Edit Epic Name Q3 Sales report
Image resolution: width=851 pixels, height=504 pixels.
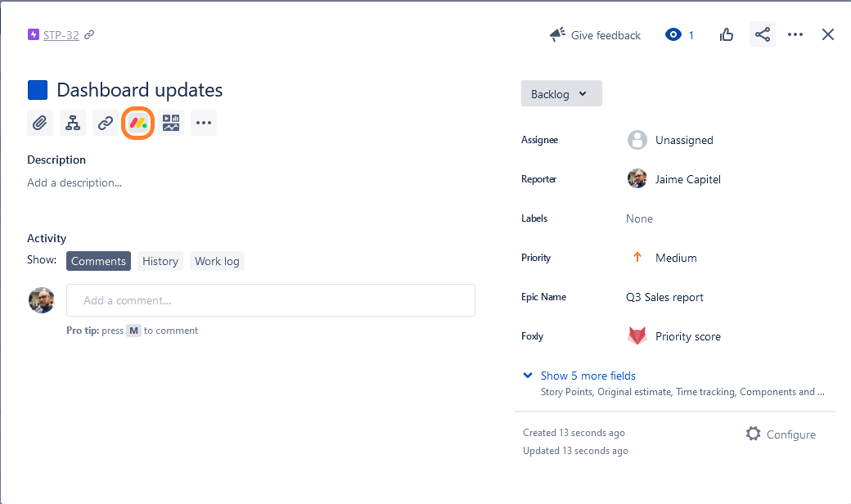(664, 297)
